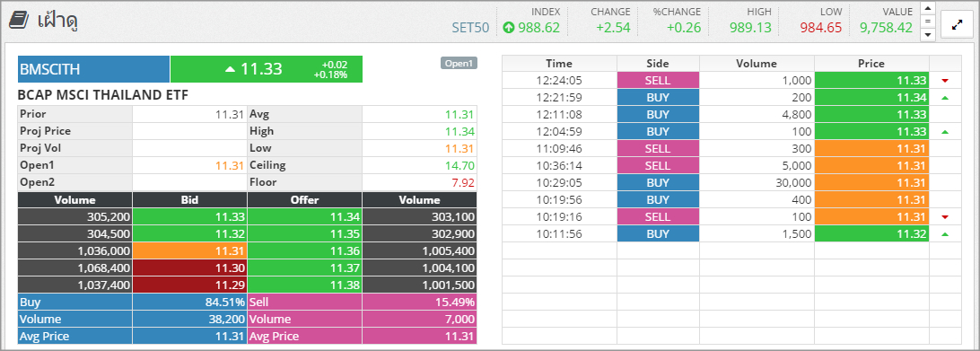Click the Side column header
This screenshot has width=980, height=351.
pyautogui.click(x=658, y=63)
